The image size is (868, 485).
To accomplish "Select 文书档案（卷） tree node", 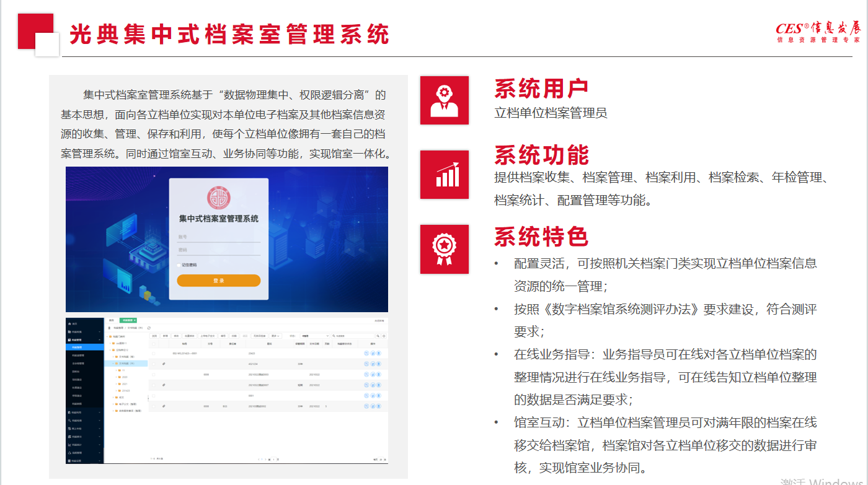I will click(126, 357).
